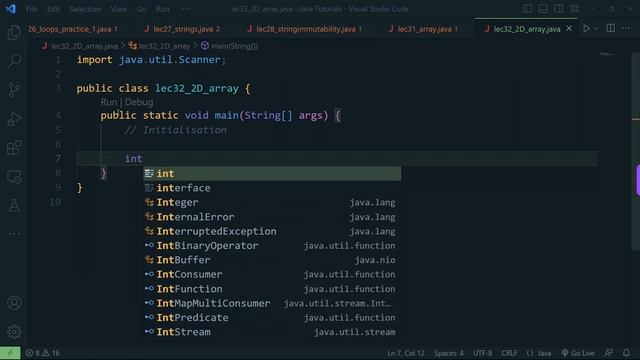
Task: Open the Go menu
Action: (x=141, y=9)
